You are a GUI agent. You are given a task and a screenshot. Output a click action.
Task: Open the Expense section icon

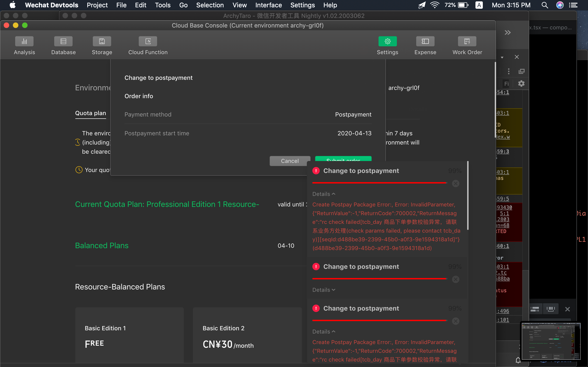point(425,42)
